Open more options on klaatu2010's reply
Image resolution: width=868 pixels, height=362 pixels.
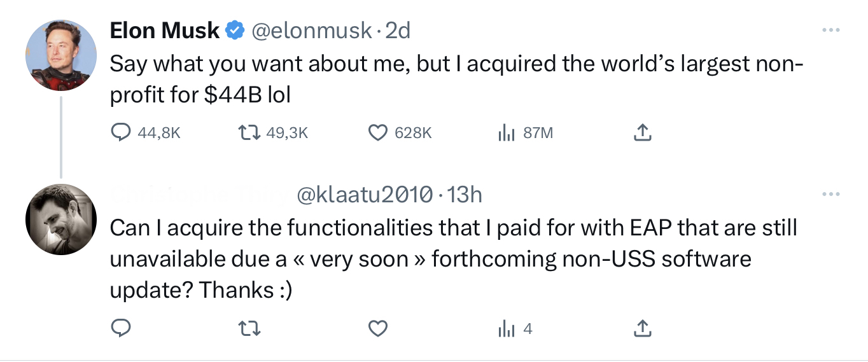pyautogui.click(x=831, y=194)
